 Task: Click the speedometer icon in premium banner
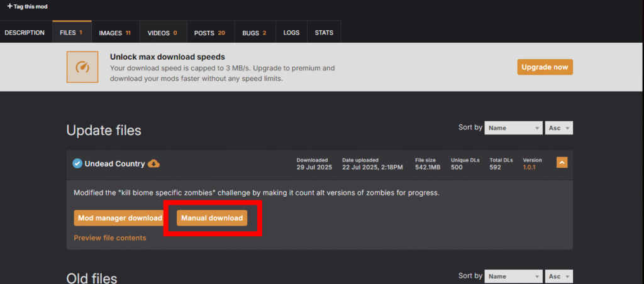click(82, 67)
